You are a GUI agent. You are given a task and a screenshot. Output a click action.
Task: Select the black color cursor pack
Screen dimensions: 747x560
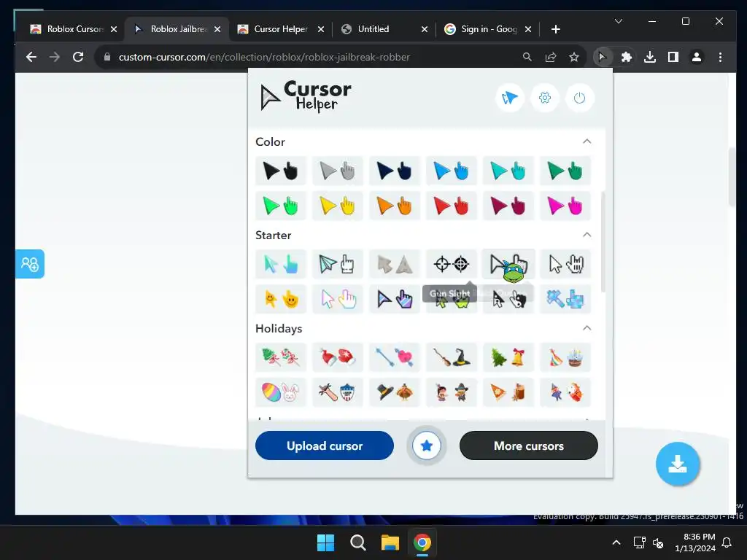281,171
